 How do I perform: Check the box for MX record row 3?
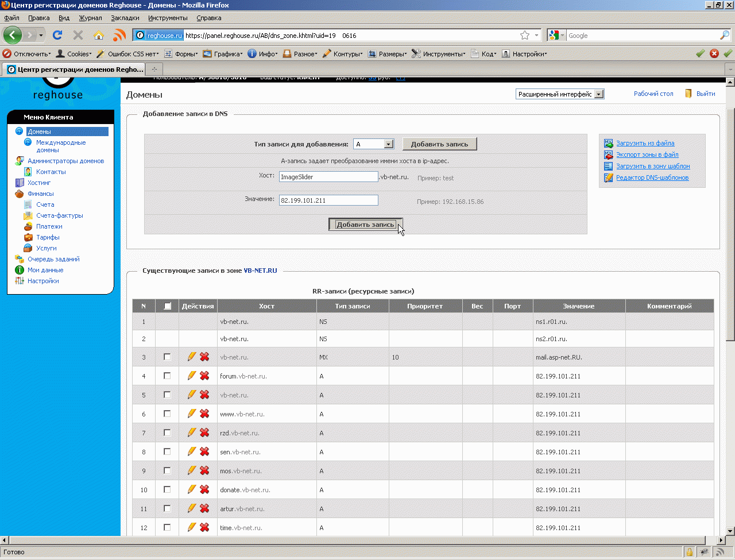coord(167,357)
